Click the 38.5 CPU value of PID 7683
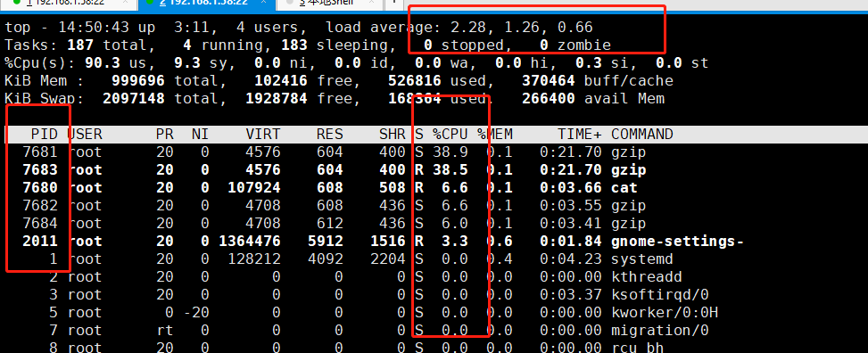The image size is (868, 353). (x=450, y=170)
